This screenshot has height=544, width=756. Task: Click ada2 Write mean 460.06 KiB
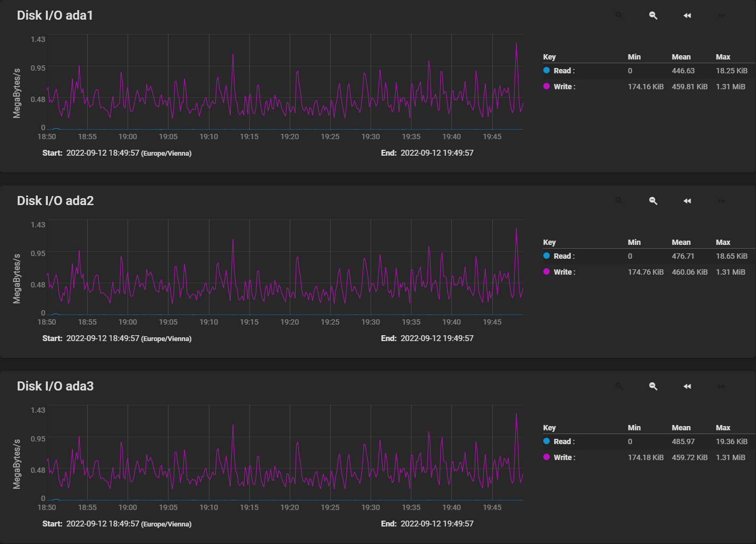(x=690, y=272)
